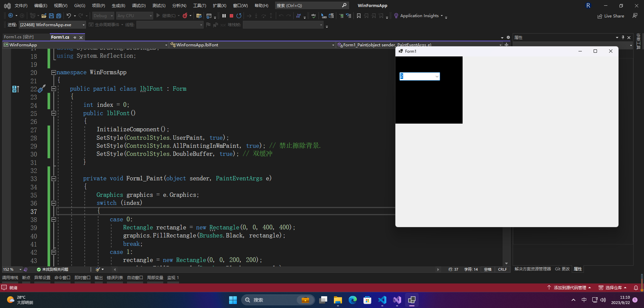Click the Save All icon
Image resolution: width=644 pixels, height=308 pixels.
[x=59, y=16]
